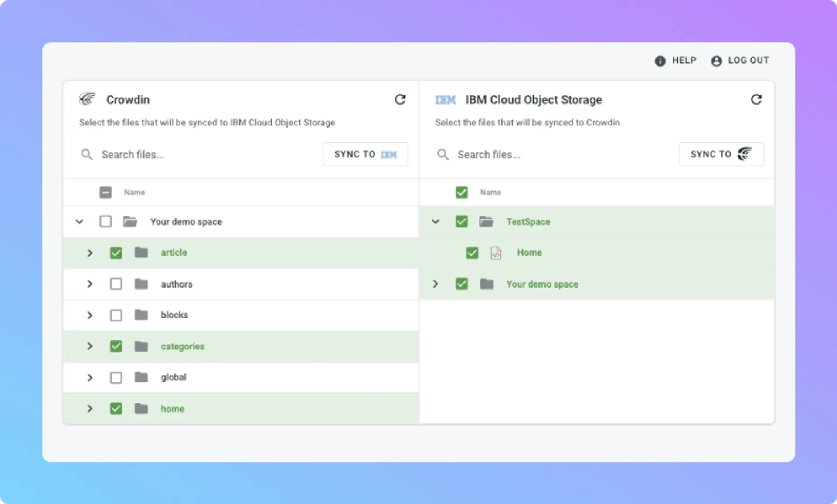The width and height of the screenshot is (837, 504).
Task: Click the open folder icon for Your demo space in Crowdin
Action: [x=130, y=221]
